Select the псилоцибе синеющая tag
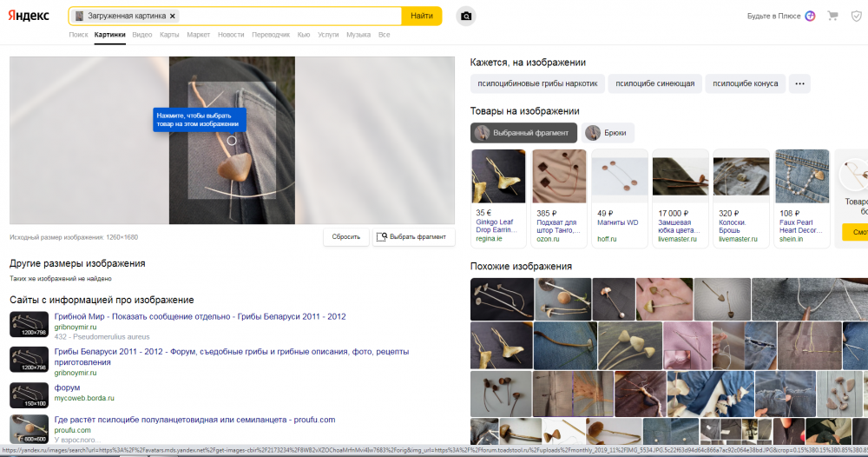The image size is (868, 457). (x=654, y=83)
